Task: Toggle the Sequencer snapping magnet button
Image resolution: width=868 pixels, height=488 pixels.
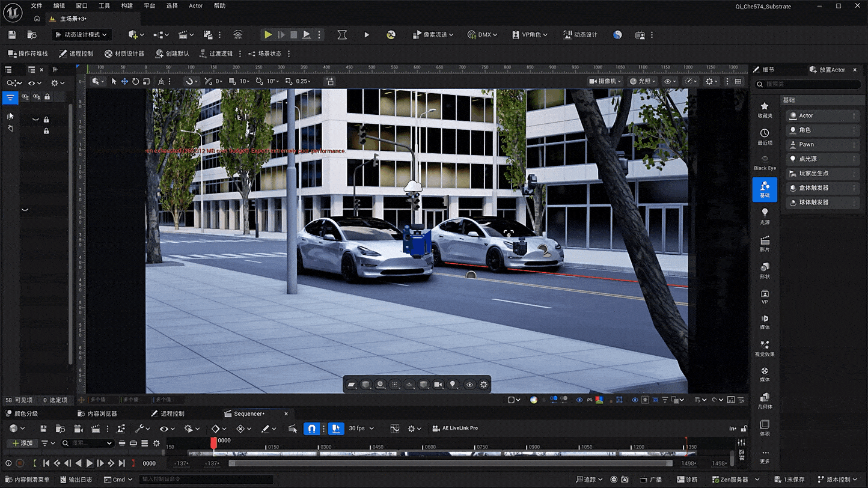Action: click(311, 429)
